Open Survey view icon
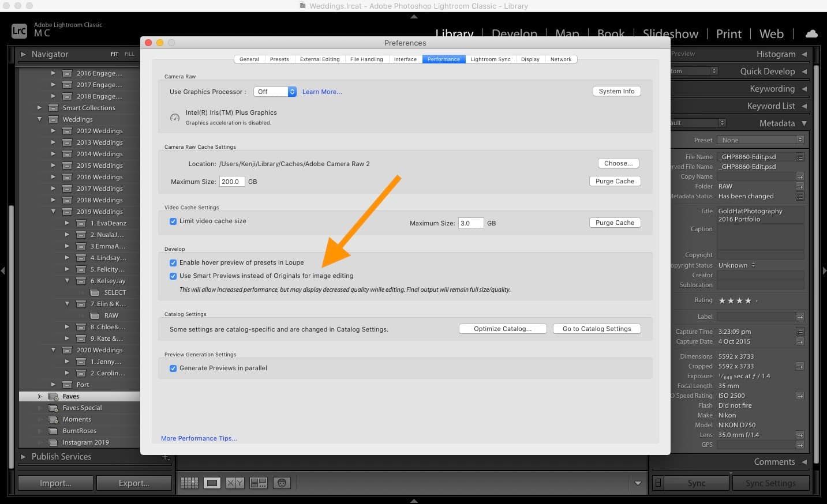Screen dimensions: 827x504 [258, 483]
